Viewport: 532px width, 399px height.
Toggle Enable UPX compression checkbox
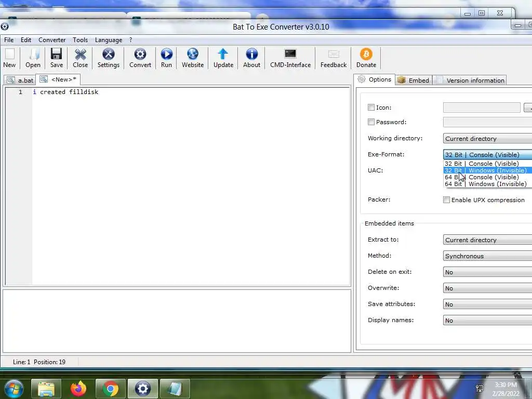pos(446,200)
